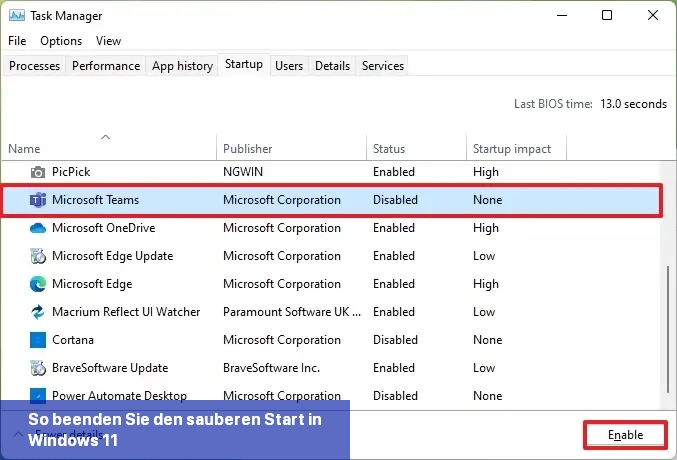The width and height of the screenshot is (677, 460).
Task: Minimize the Task Manager window
Action: pos(562,16)
